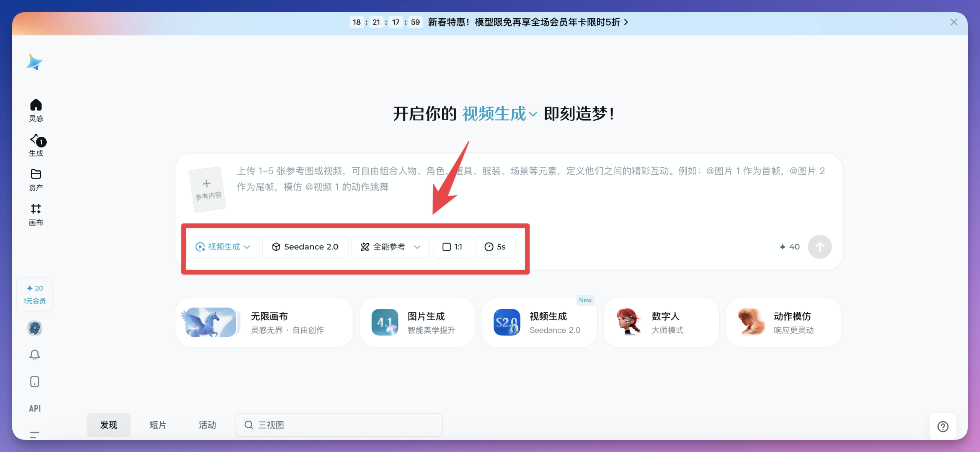
Task: Switch to the 活动 tab
Action: (207, 425)
